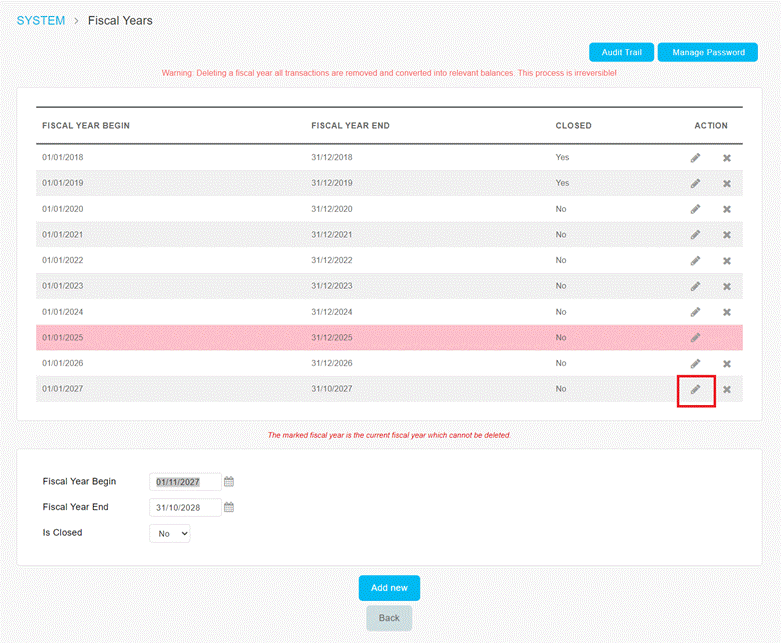Delete the 01/01/2026 fiscal year

pyautogui.click(x=727, y=364)
